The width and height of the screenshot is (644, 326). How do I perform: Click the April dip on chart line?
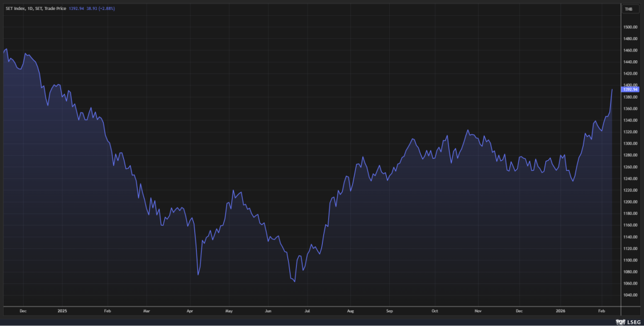pyautogui.click(x=198, y=274)
